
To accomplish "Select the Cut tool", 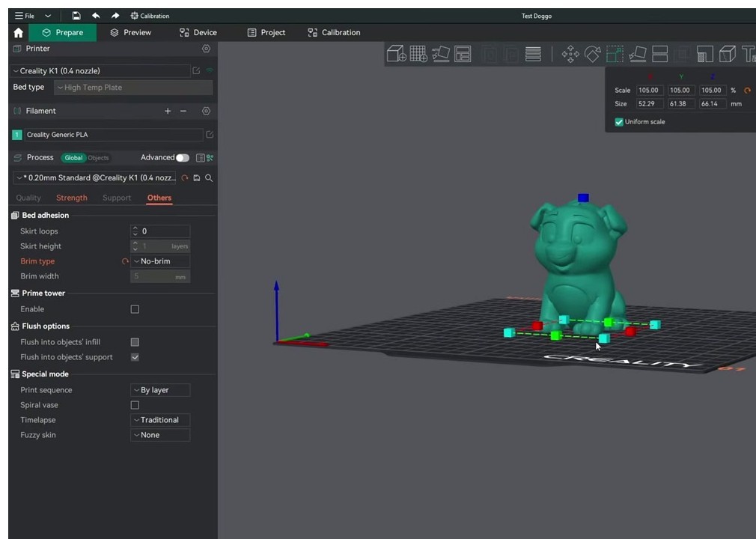I will (x=659, y=53).
